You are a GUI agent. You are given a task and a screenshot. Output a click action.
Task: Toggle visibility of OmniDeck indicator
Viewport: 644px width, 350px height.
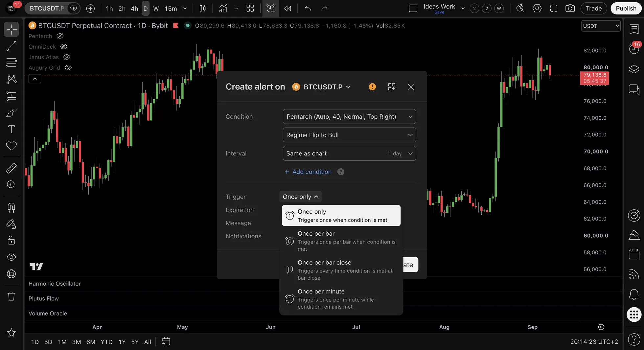coord(64,47)
